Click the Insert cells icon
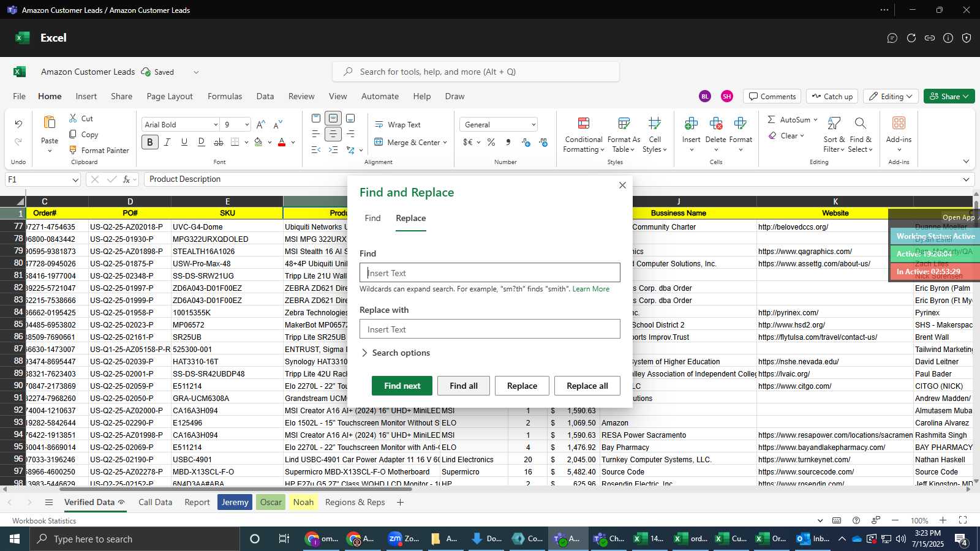980x551 pixels. [691, 123]
